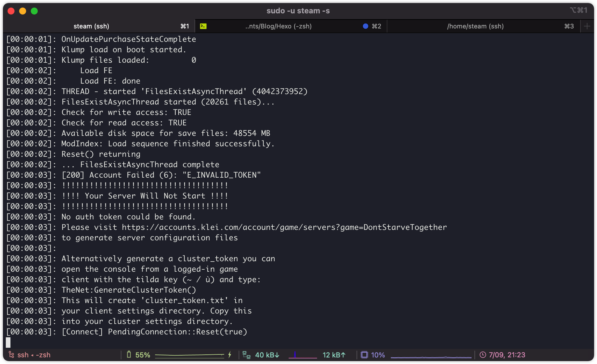Viewport: 597px width, 364px height.
Task: Switch to the ..nts/Blog/Hexo (-zsh) tab
Action: (x=278, y=26)
